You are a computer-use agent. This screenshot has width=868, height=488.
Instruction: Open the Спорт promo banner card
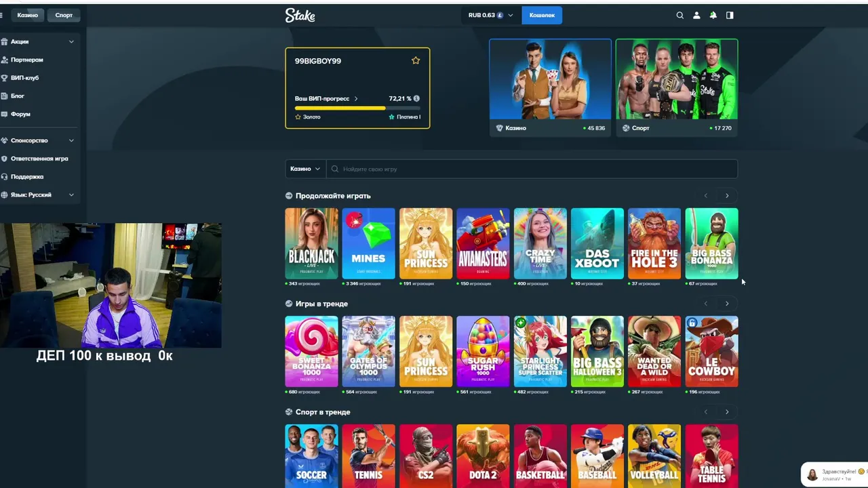(x=677, y=87)
